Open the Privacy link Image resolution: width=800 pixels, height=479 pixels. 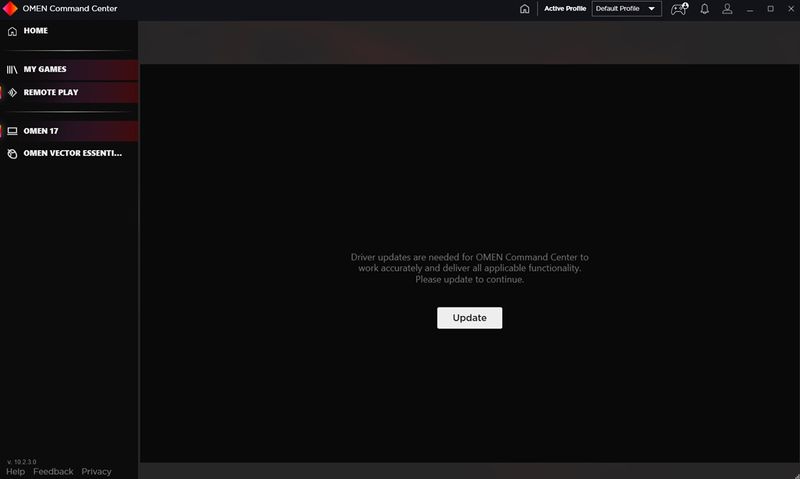point(97,471)
